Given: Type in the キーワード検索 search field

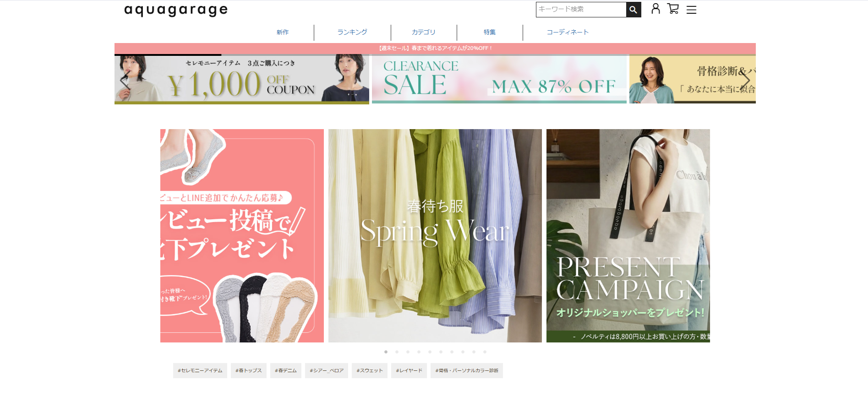Looking at the screenshot, I should coord(580,10).
